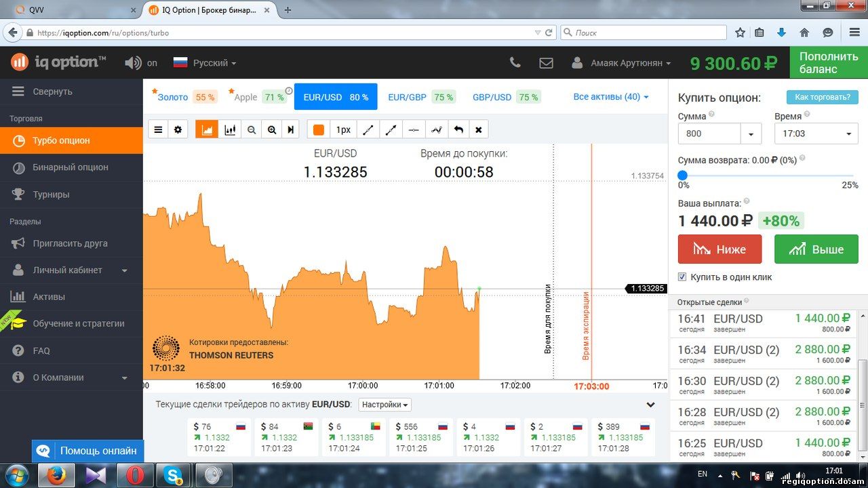Open the Firefox bookmarks list icon
The width and height of the screenshot is (868, 488).
[759, 33]
